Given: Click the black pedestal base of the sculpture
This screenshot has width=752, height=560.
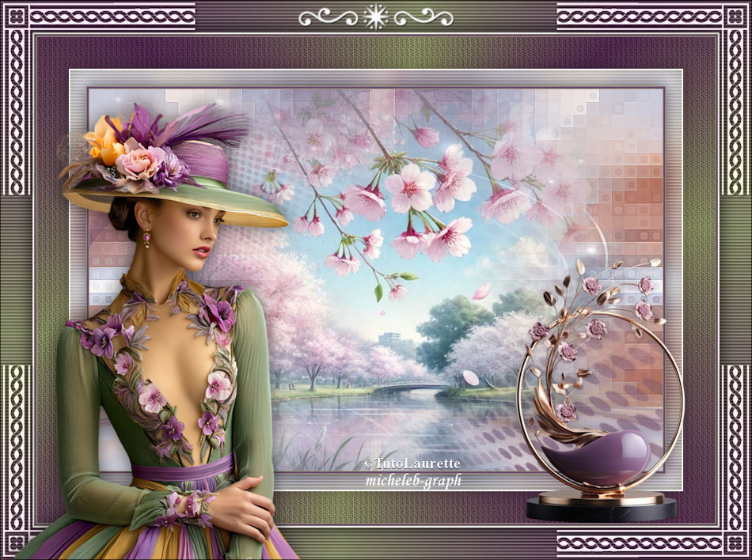Looking at the screenshot, I should coord(601,509).
